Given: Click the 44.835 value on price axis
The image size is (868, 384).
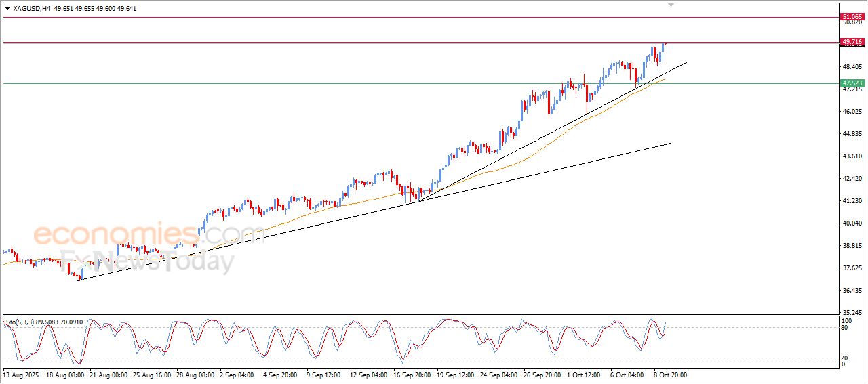Looking at the screenshot, I should click(x=850, y=134).
